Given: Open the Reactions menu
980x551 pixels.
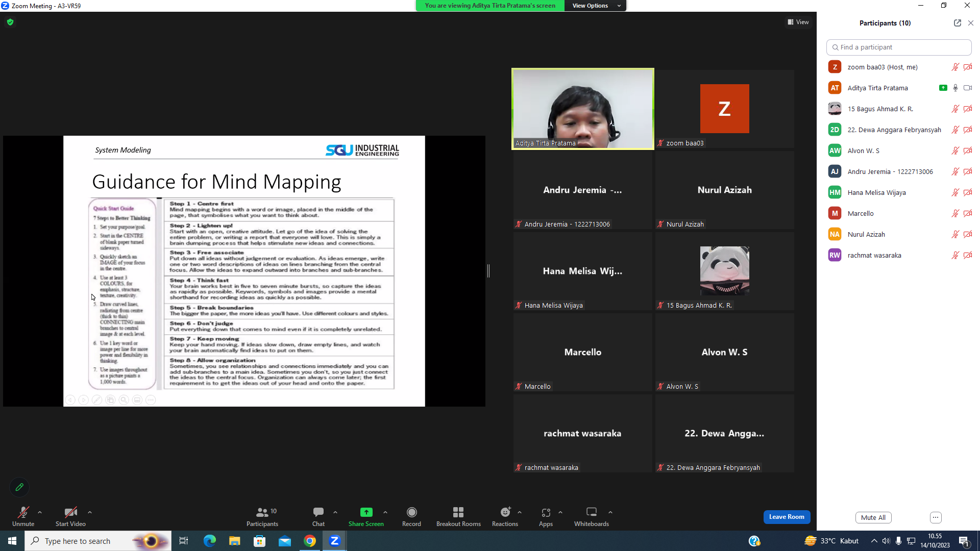Looking at the screenshot, I should (x=505, y=516).
